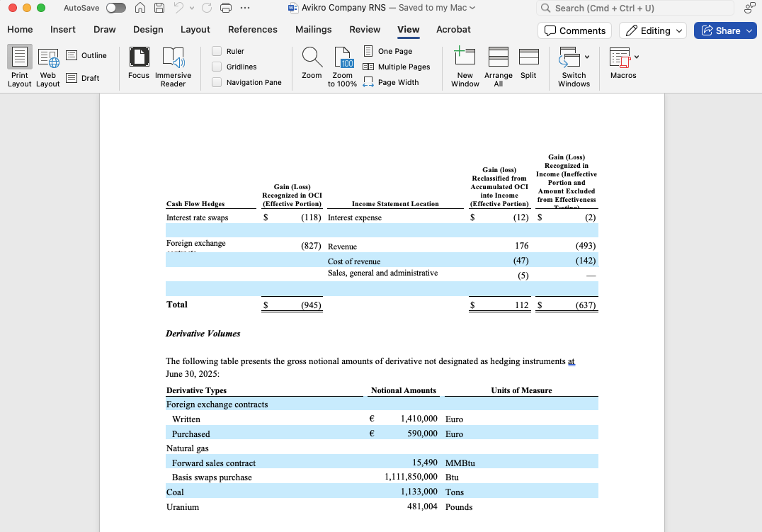Image resolution: width=762 pixels, height=532 pixels.
Task: Expand the undo history dropdown arrow
Action: [x=191, y=8]
